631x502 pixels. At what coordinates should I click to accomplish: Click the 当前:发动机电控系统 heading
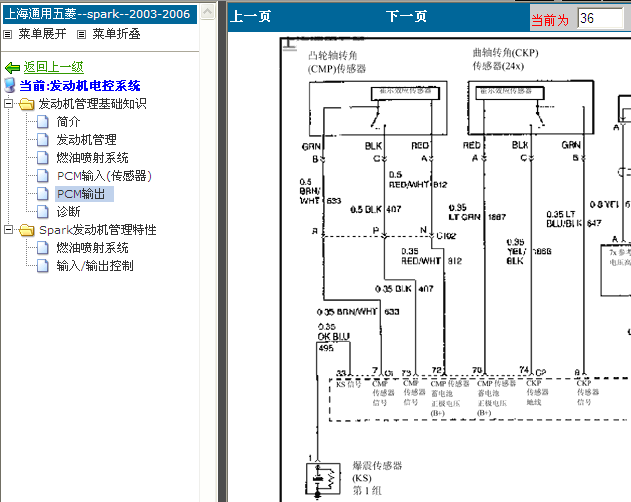click(80, 86)
